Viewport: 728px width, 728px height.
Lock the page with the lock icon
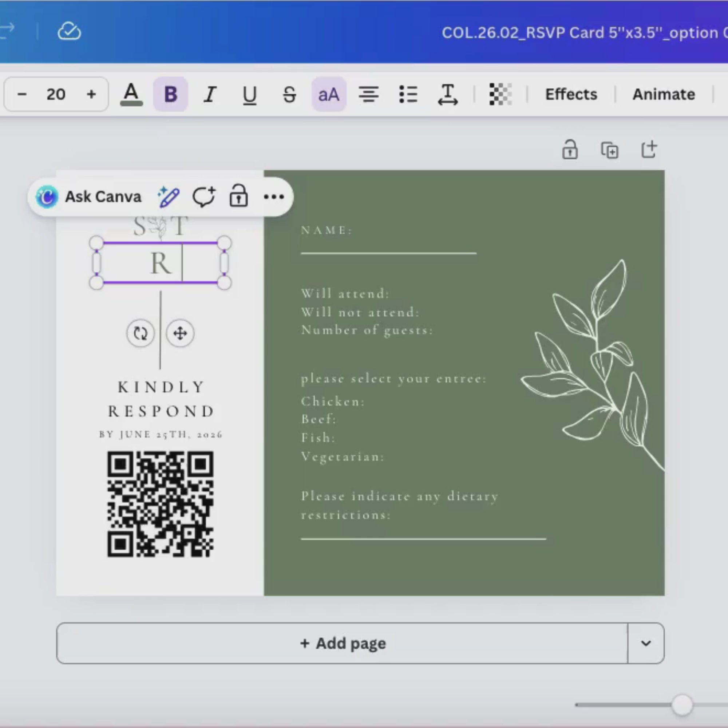(x=570, y=150)
